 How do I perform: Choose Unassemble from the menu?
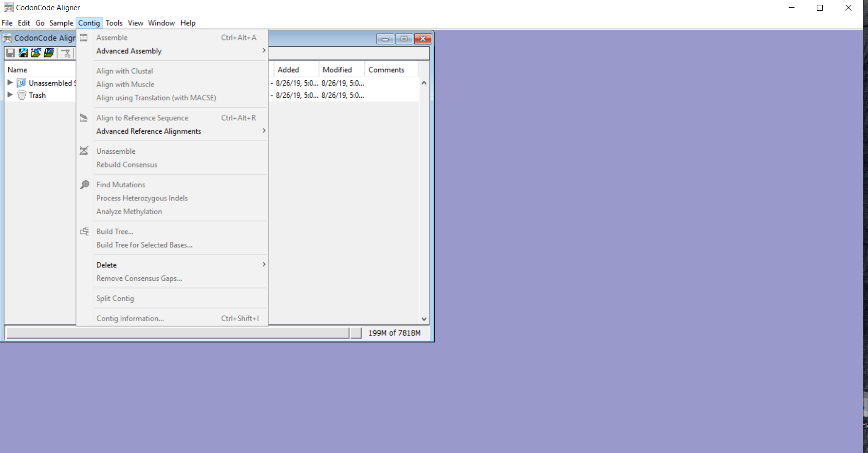point(172,151)
